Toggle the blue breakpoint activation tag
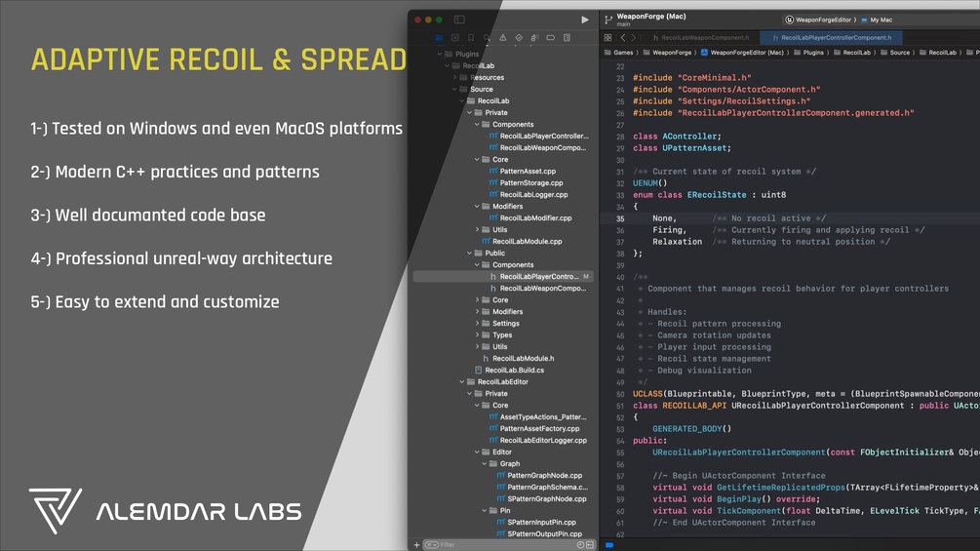 [609, 545]
